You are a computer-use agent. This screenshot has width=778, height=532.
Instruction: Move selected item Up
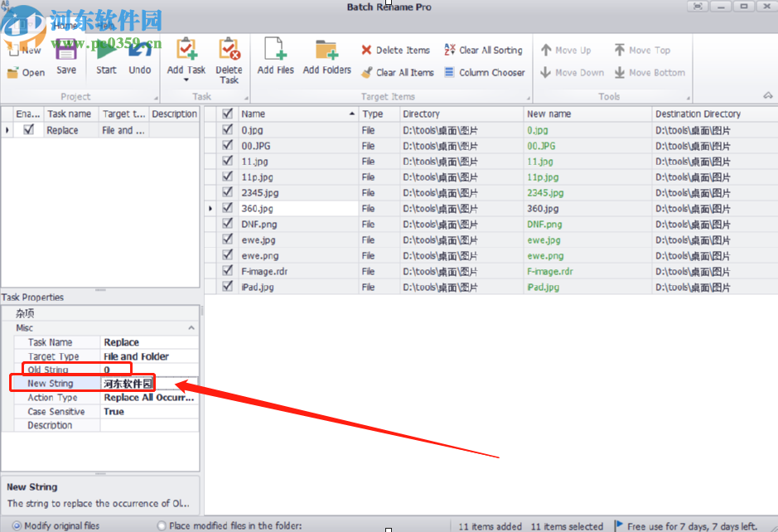[x=566, y=50]
